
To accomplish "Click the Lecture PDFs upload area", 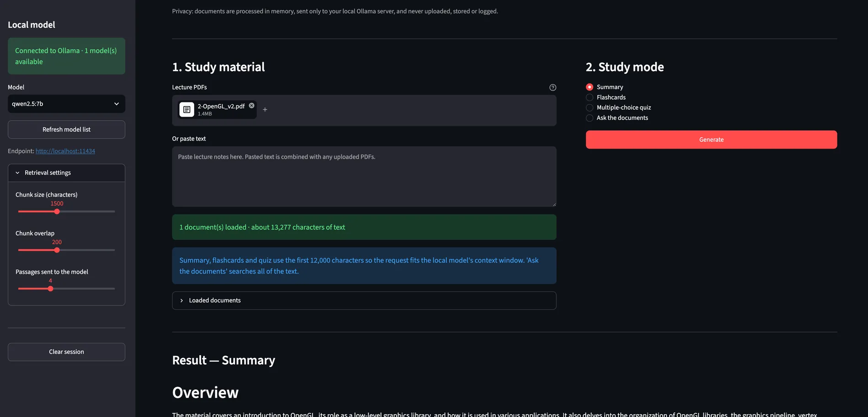I will pos(364,111).
